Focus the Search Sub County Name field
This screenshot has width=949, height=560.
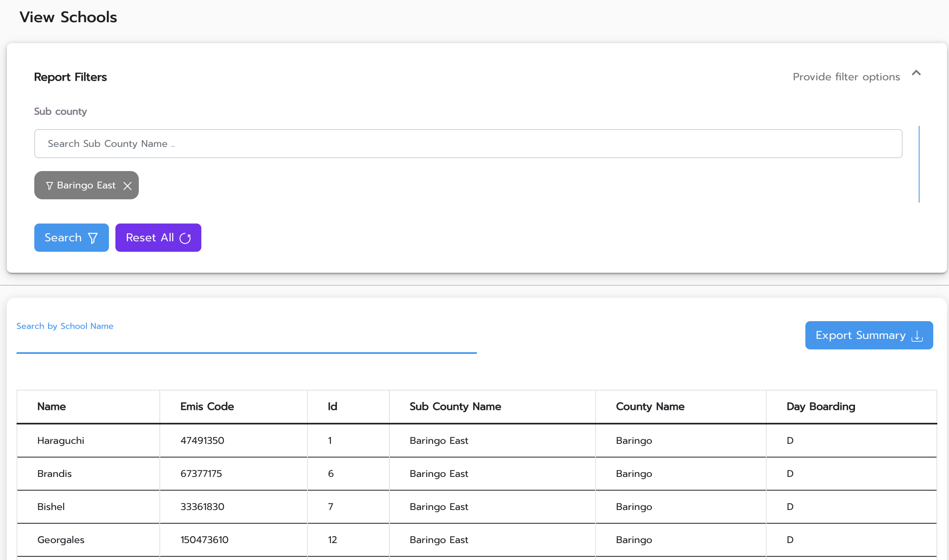tap(468, 144)
